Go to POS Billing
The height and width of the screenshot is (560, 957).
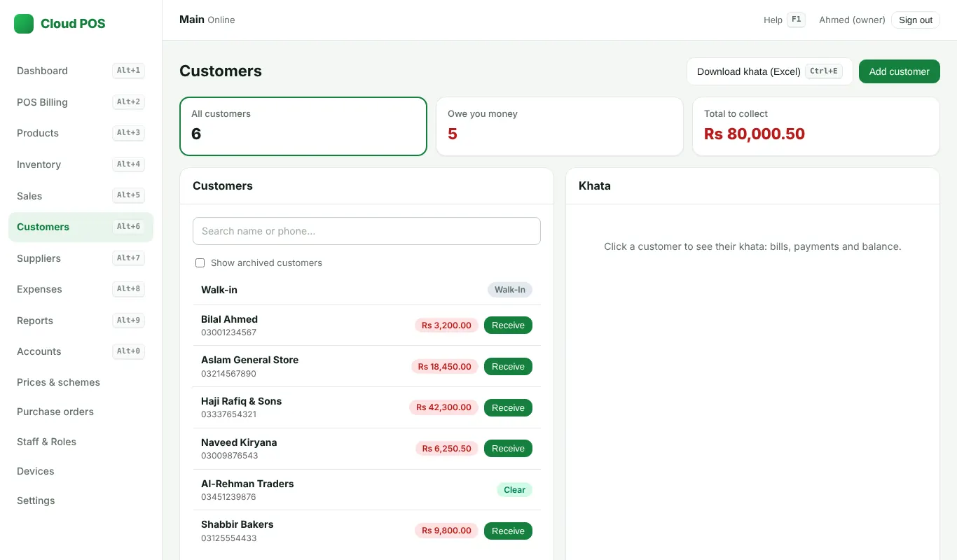click(81, 102)
